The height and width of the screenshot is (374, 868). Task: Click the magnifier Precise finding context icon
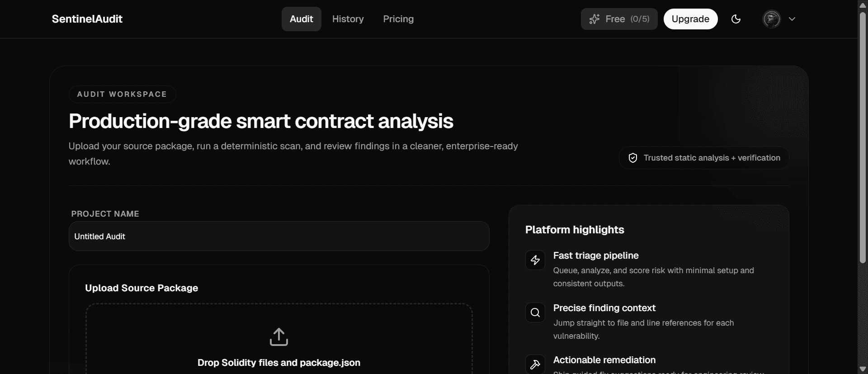click(x=535, y=312)
